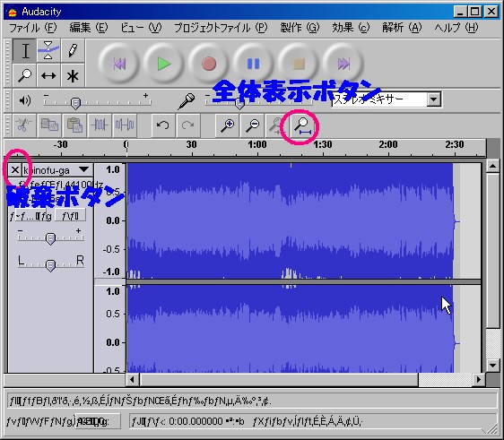504x440 pixels.
Task: Click the output volume slider handle
Action: pos(75,103)
